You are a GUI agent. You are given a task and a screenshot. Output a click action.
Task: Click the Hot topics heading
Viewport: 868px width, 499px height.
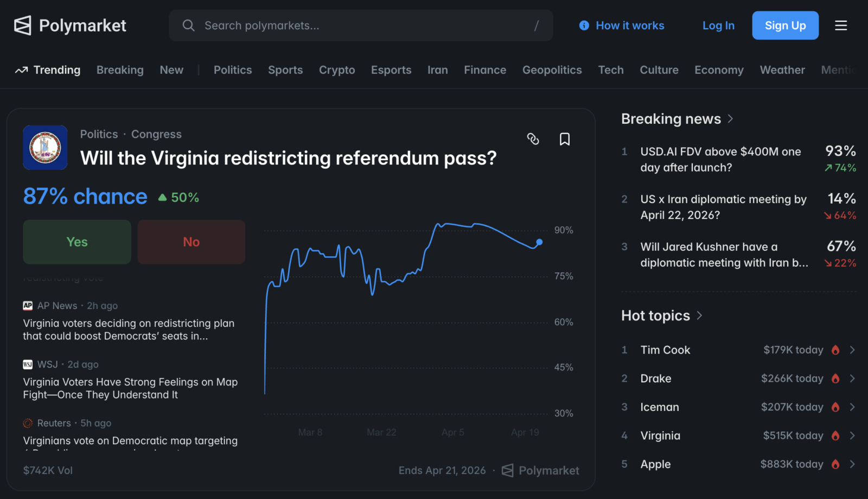tap(655, 315)
